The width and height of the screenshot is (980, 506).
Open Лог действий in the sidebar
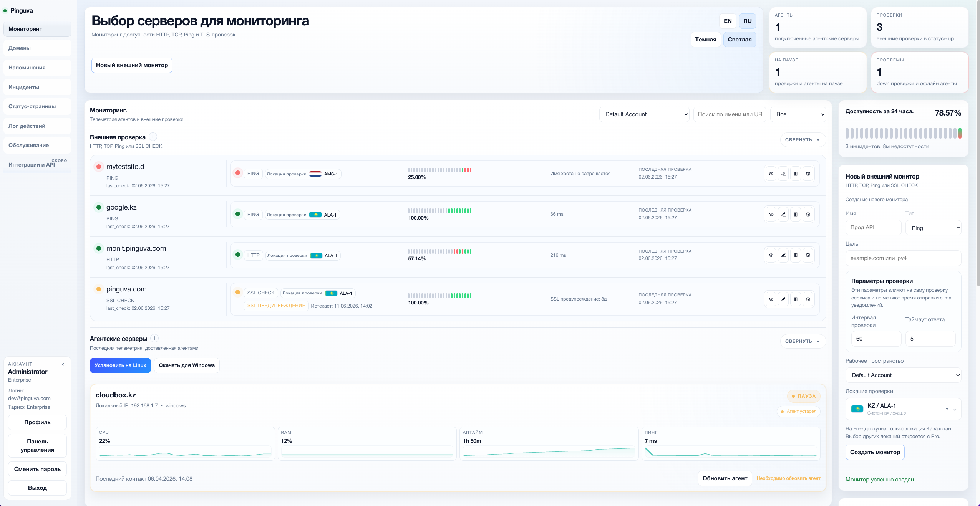(37, 126)
